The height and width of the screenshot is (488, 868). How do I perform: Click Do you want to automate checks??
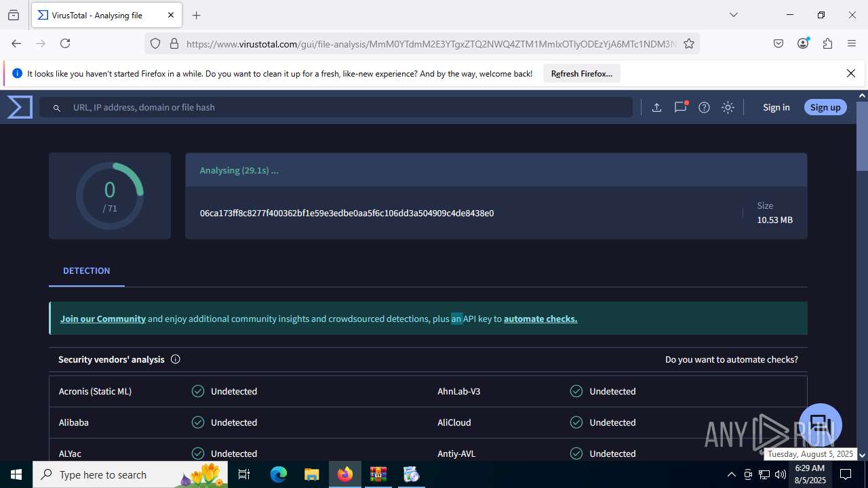(x=732, y=359)
